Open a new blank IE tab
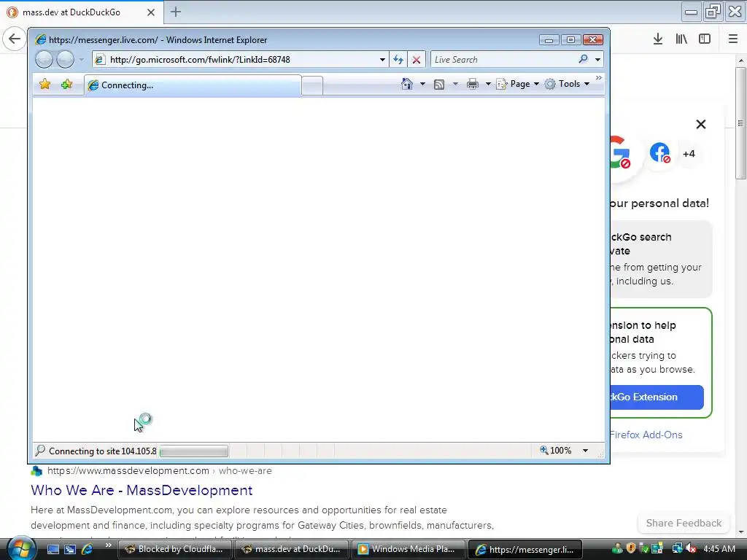 (312, 86)
